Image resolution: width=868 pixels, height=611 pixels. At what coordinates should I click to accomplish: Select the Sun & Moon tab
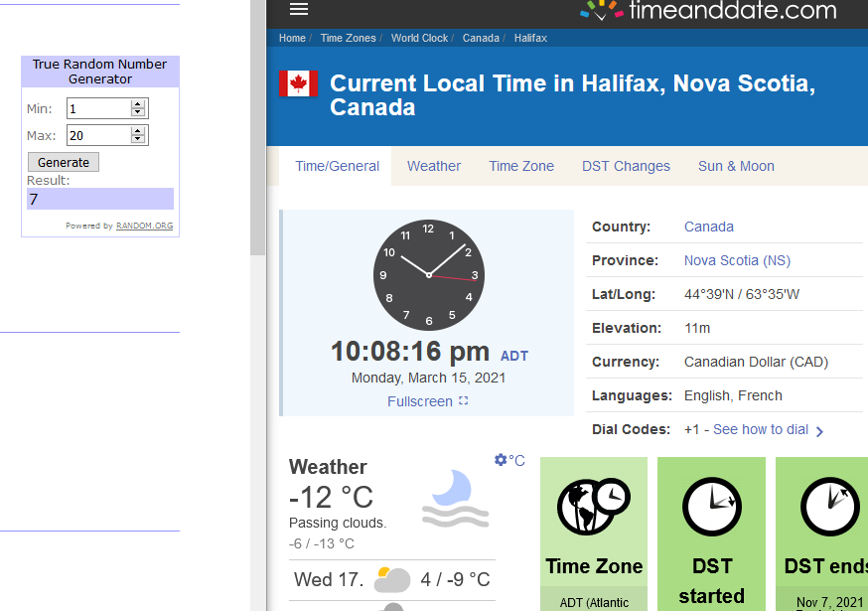736,166
